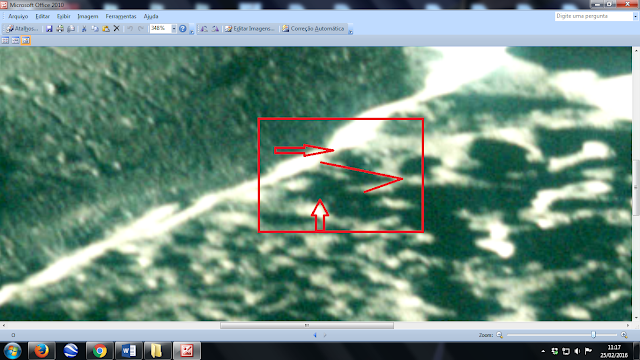Delete using the X icon

[x=116, y=29]
